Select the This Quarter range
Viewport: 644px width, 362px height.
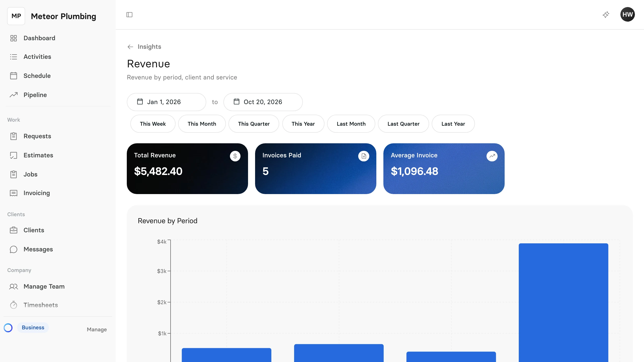(x=254, y=124)
